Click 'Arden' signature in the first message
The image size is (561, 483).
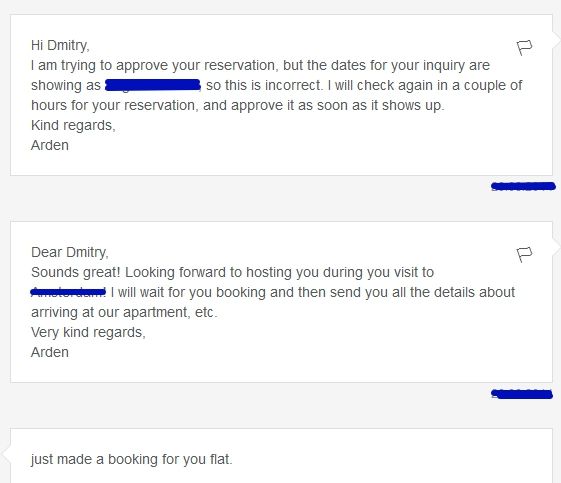[50, 145]
